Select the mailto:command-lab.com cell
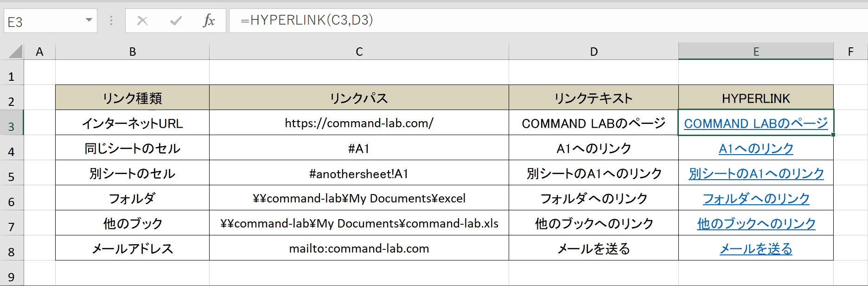Screen dimensions: 868x286 coord(359,248)
